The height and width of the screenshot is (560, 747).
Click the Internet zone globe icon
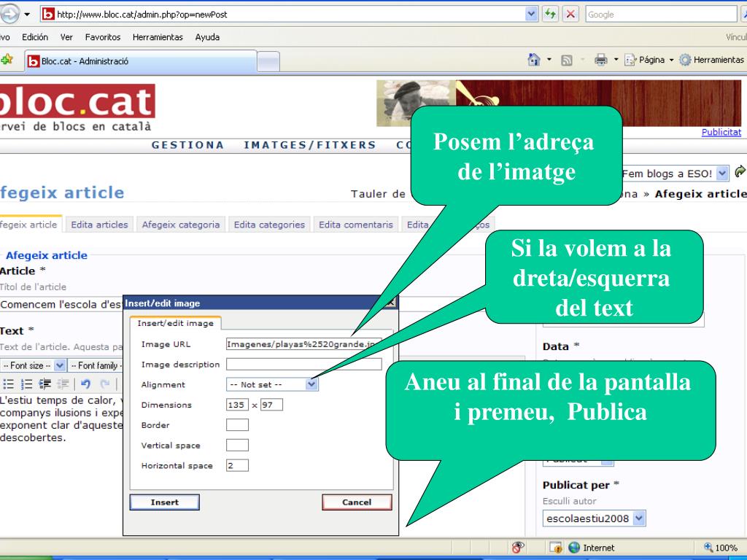click(574, 548)
